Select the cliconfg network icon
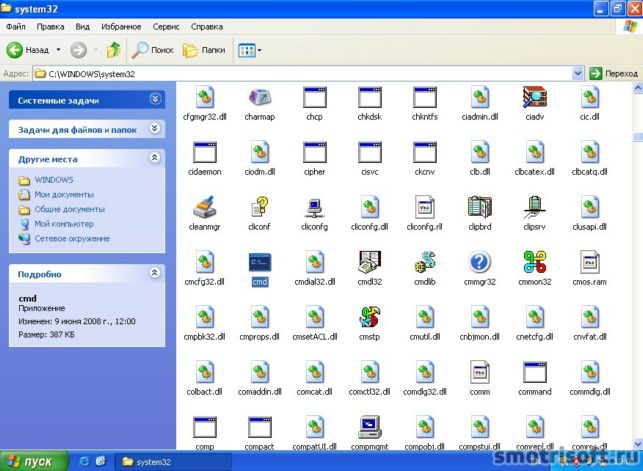The height and width of the screenshot is (471, 643). (x=315, y=207)
